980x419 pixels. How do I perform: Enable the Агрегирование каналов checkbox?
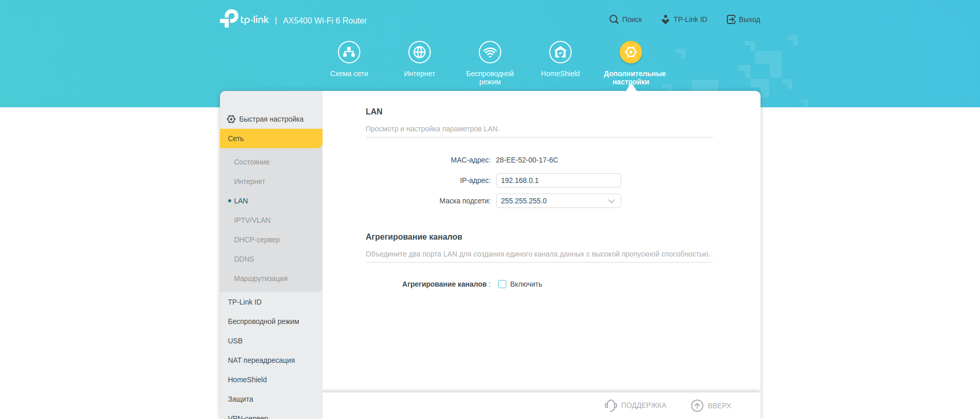click(x=502, y=284)
